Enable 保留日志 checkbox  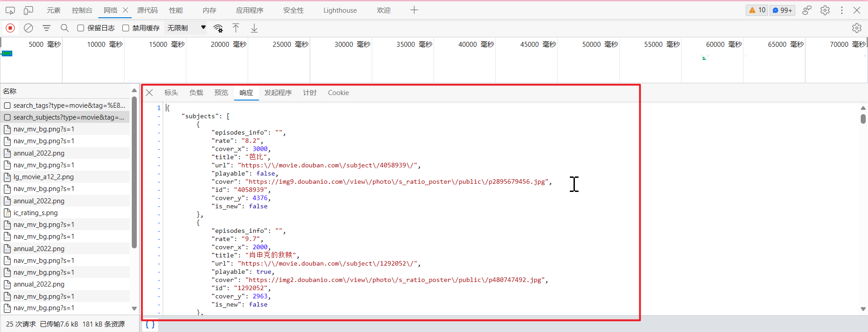(x=80, y=28)
